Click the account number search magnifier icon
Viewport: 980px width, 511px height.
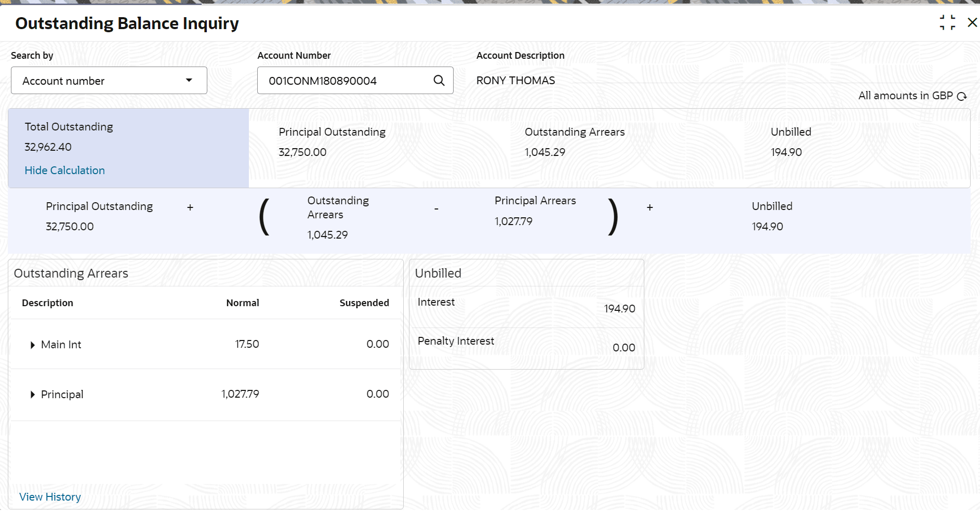point(439,81)
